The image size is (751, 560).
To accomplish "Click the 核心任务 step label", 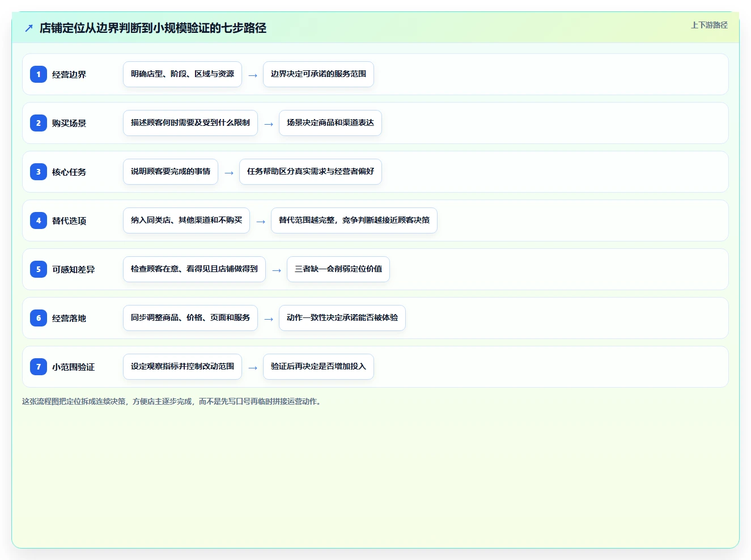I will [x=69, y=172].
